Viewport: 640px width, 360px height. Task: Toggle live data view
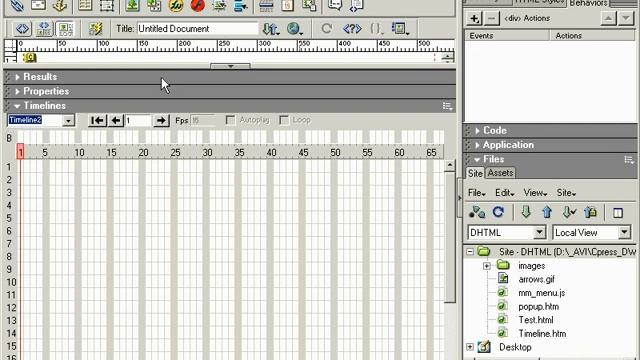(x=96, y=29)
